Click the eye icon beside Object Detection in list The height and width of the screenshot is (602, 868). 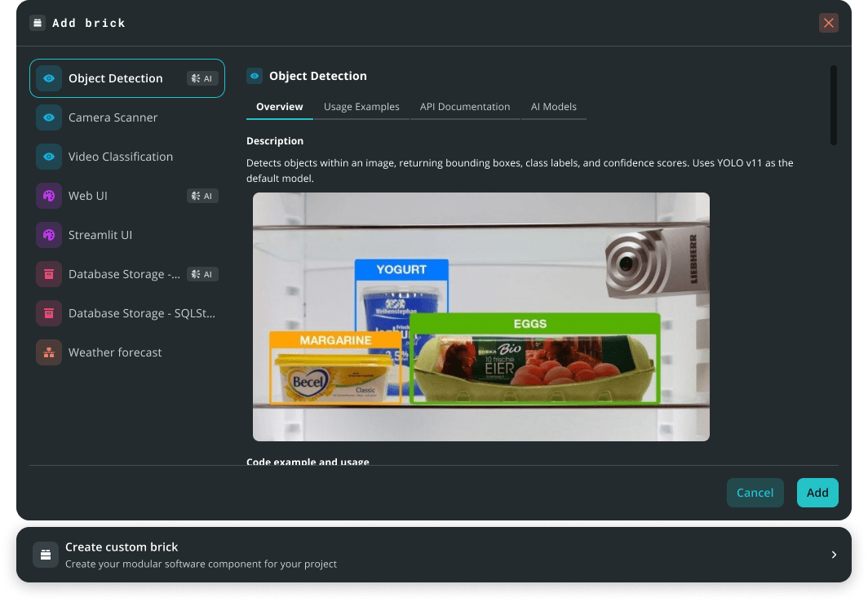pyautogui.click(x=49, y=78)
